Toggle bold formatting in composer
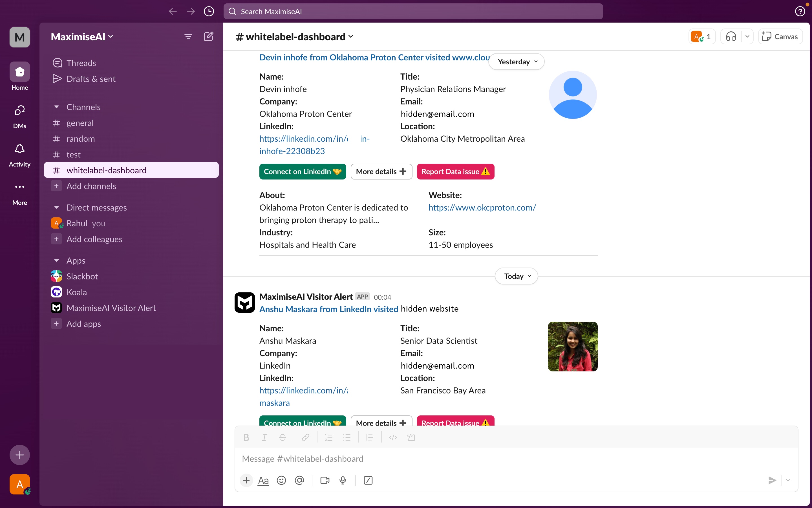Viewport: 812px width, 508px height. (x=246, y=437)
